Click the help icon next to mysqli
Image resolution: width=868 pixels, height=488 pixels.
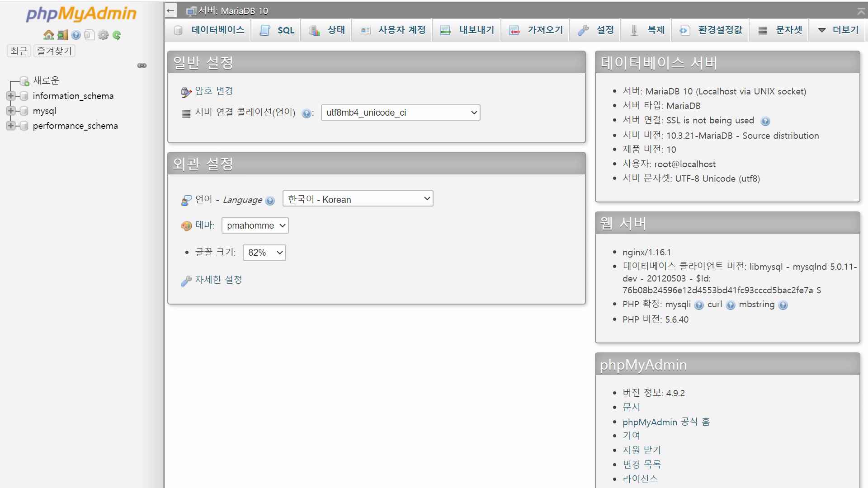point(699,305)
